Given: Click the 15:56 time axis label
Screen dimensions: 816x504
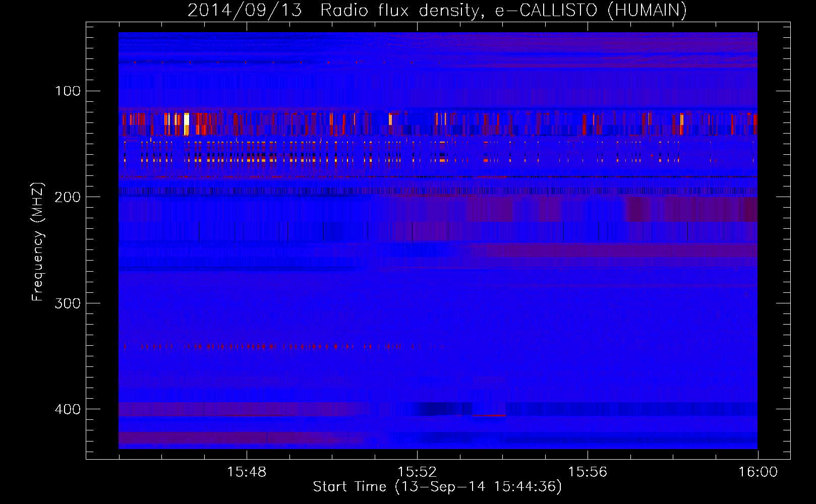Looking at the screenshot, I should (588, 472).
